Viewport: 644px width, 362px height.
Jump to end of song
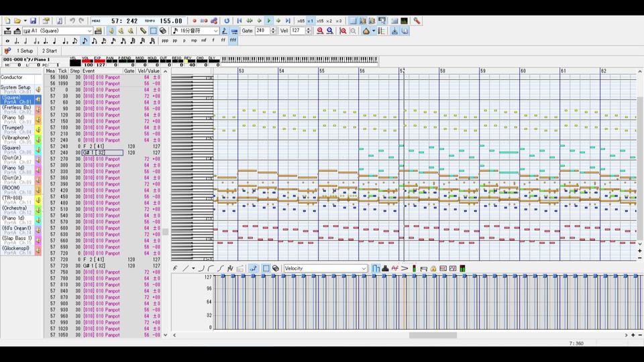click(x=288, y=21)
